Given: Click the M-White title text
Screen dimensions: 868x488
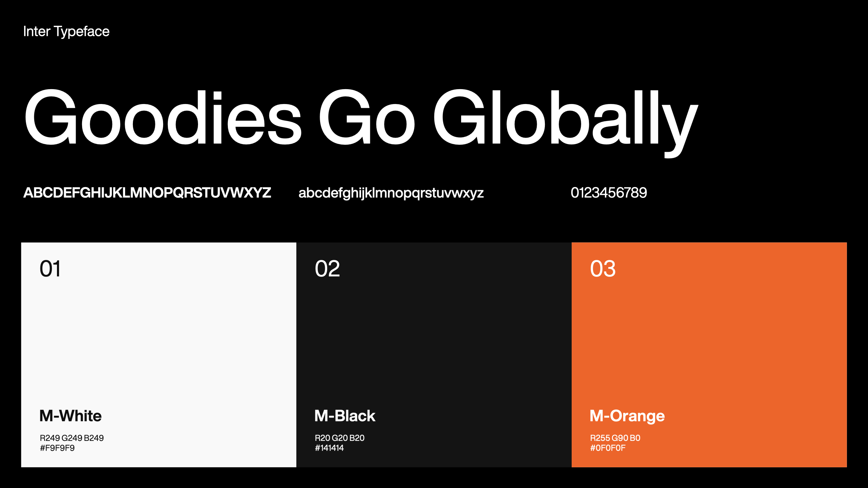Looking at the screenshot, I should 71,416.
